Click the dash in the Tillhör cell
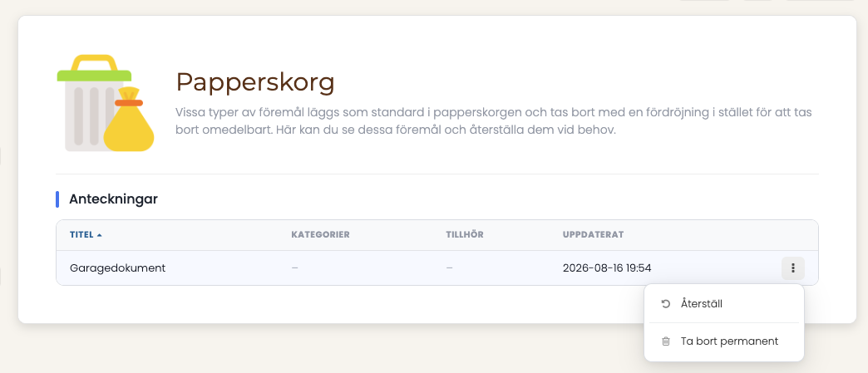Image resolution: width=868 pixels, height=373 pixels. click(x=449, y=268)
